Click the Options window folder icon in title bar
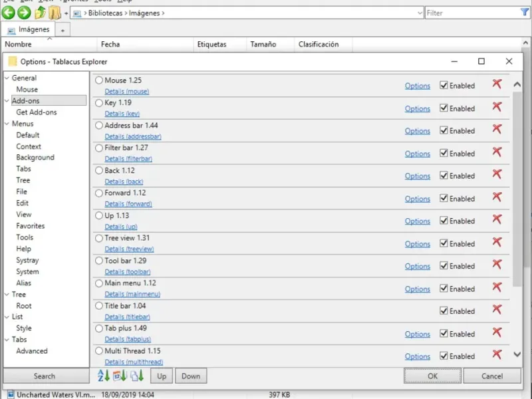The width and height of the screenshot is (532, 399). click(x=13, y=61)
